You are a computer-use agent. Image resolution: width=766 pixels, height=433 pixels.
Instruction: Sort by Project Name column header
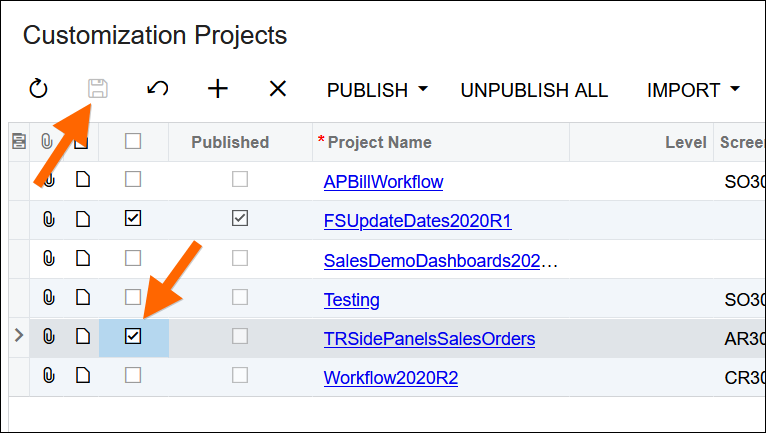point(380,142)
